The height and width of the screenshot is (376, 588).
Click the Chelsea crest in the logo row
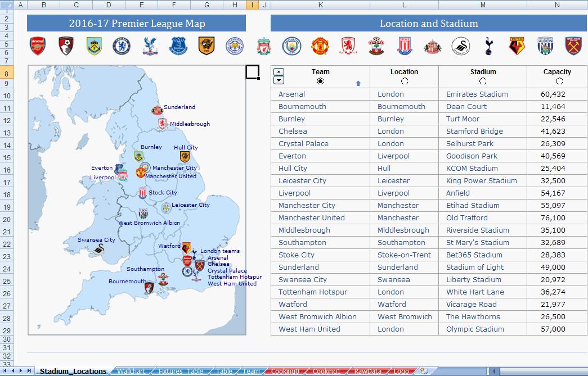122,46
